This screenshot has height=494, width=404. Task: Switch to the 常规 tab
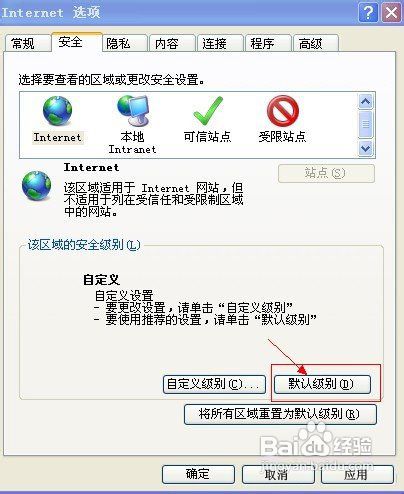pos(23,43)
